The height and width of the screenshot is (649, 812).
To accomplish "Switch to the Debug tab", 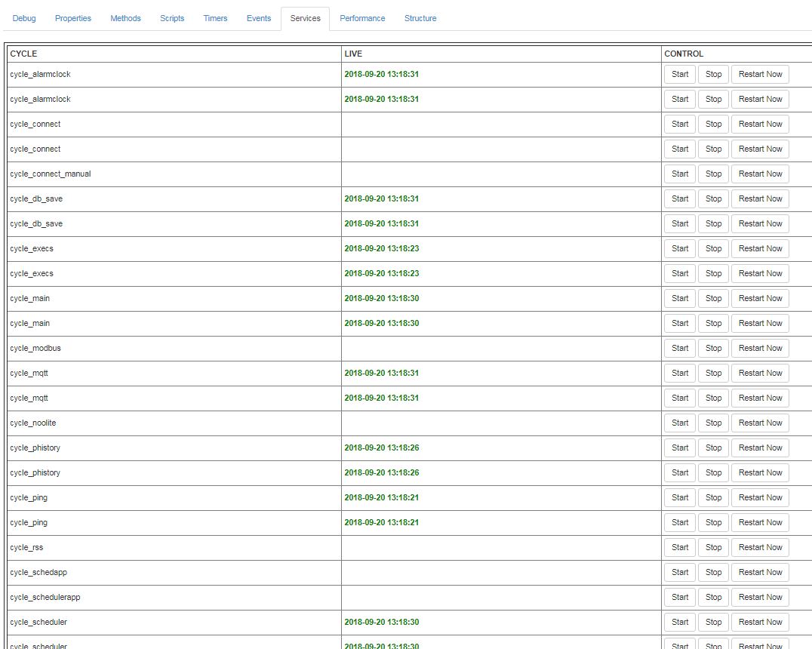I will coord(24,18).
